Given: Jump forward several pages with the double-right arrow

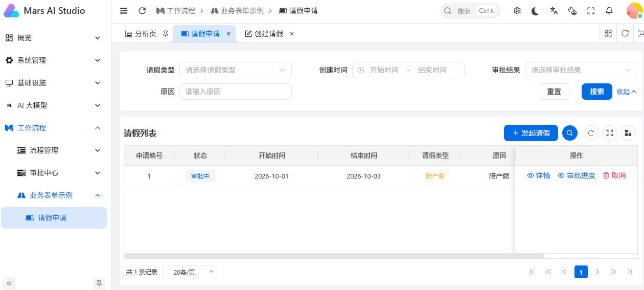Looking at the screenshot, I should [613, 272].
